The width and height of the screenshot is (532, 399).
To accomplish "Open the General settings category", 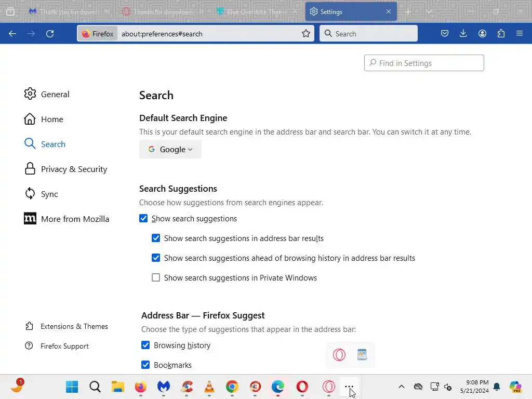I will point(47,94).
